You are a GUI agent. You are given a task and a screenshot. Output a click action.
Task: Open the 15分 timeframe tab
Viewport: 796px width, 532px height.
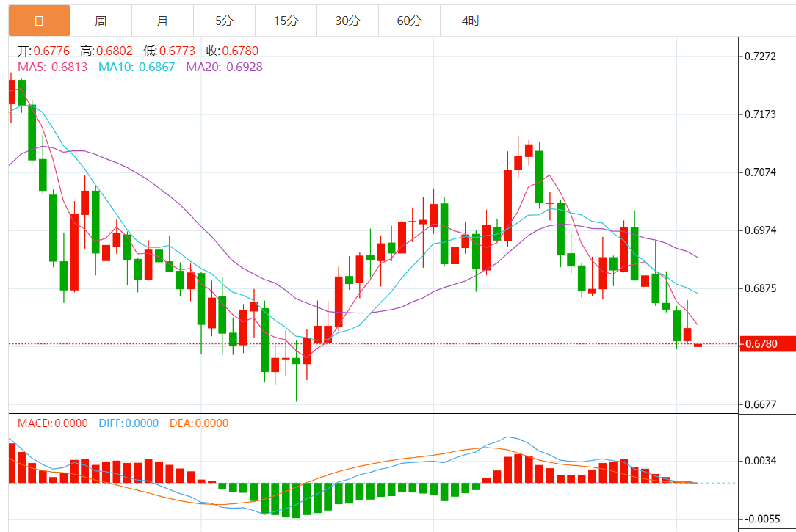point(286,21)
